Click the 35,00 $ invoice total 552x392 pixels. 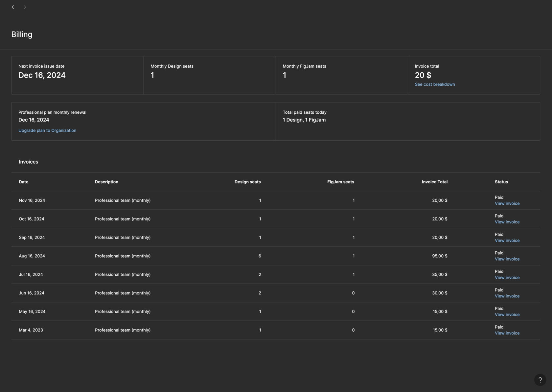tap(440, 275)
